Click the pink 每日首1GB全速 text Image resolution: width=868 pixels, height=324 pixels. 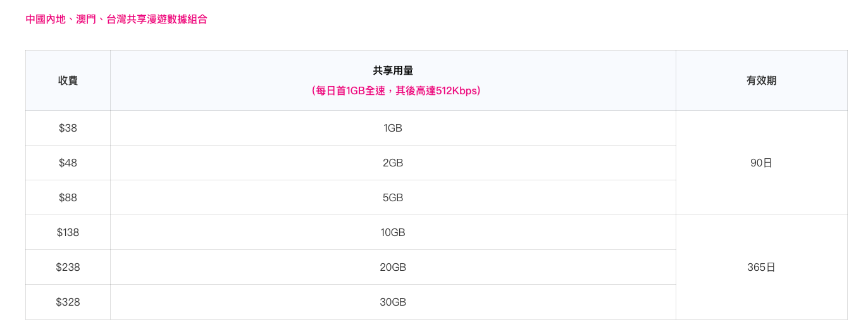(350, 91)
